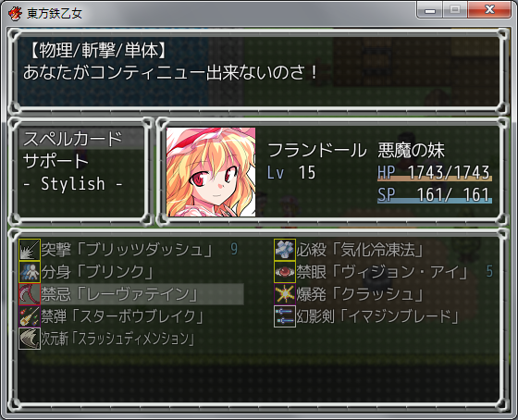Select the サポート menu category
This screenshot has height=420, width=518.
[x=81, y=161]
